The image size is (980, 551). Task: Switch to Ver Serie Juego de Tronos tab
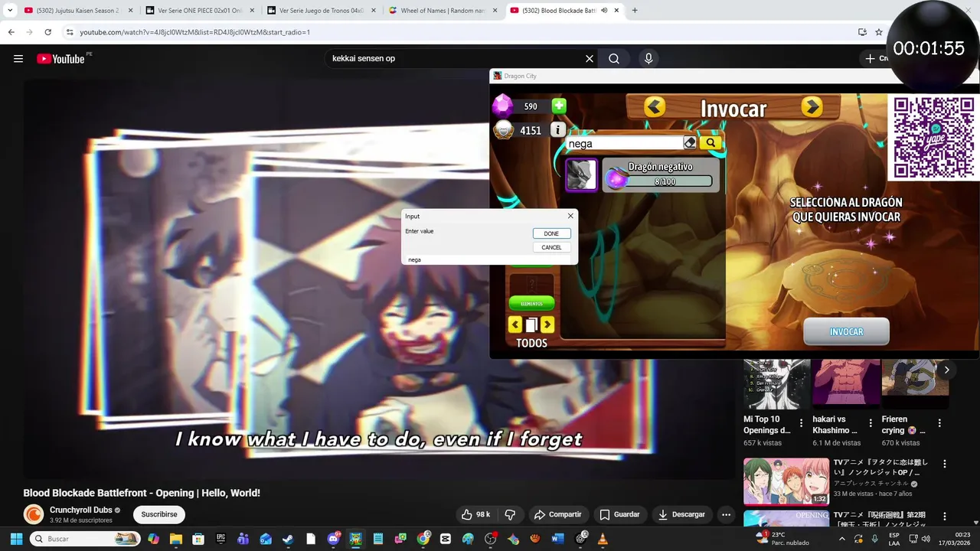[321, 11]
